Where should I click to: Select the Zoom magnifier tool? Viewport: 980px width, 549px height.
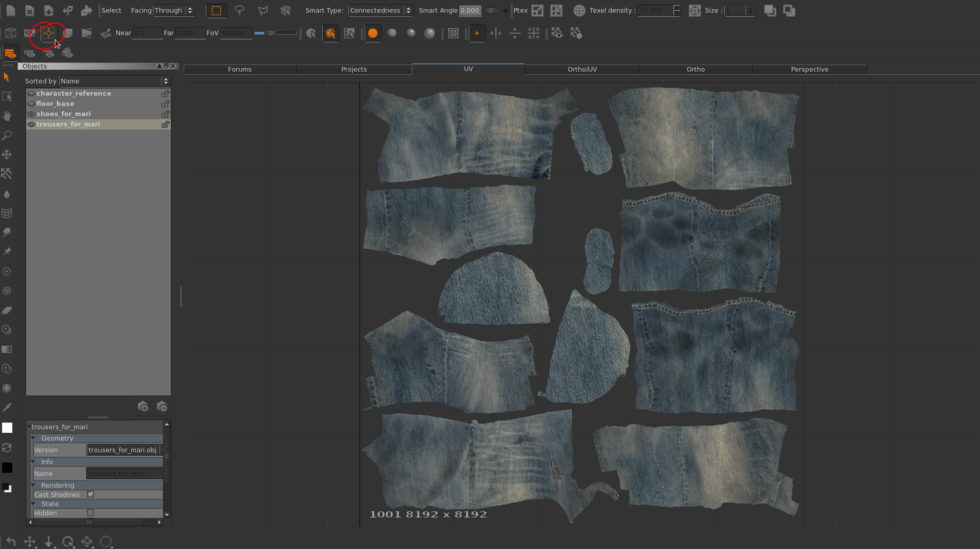tap(7, 136)
